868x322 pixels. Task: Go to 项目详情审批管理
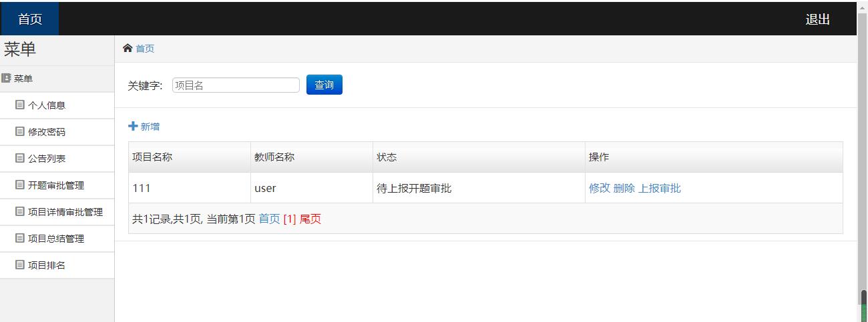pos(57,212)
